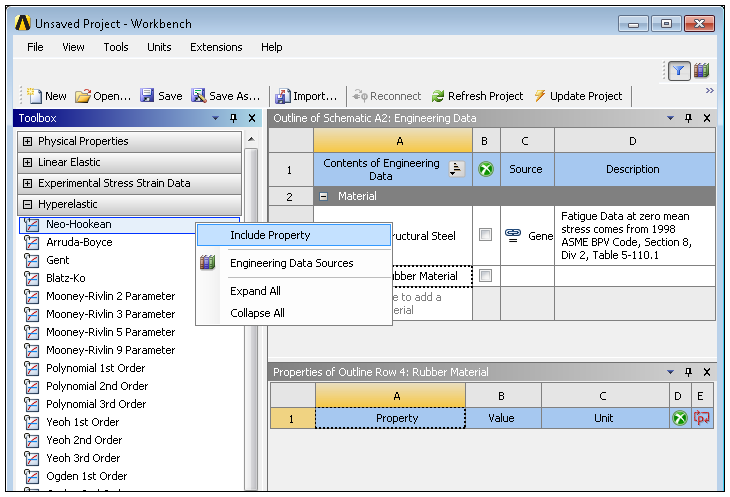Select Yeoh 3rd Order model
The width and height of the screenshot is (730, 497).
coord(83,458)
